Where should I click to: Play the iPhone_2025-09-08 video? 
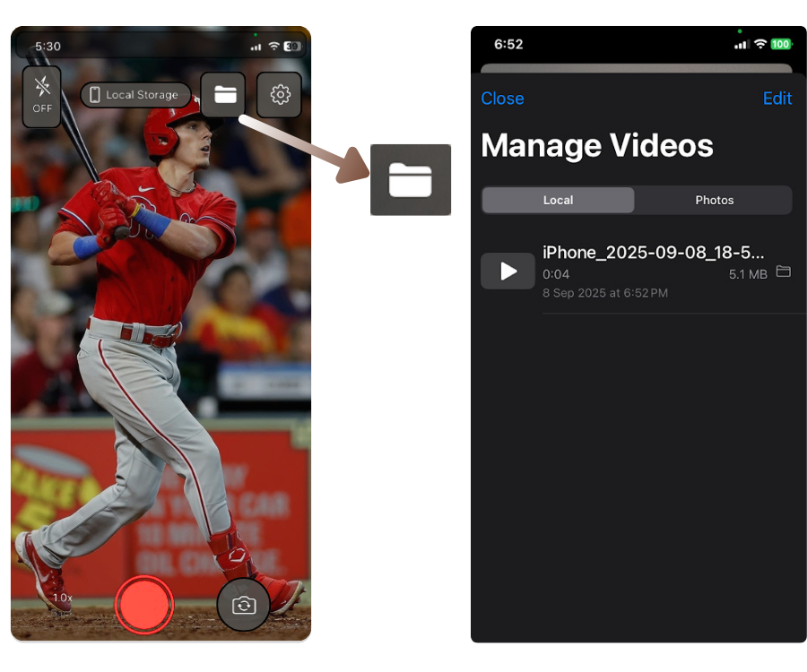tap(508, 271)
